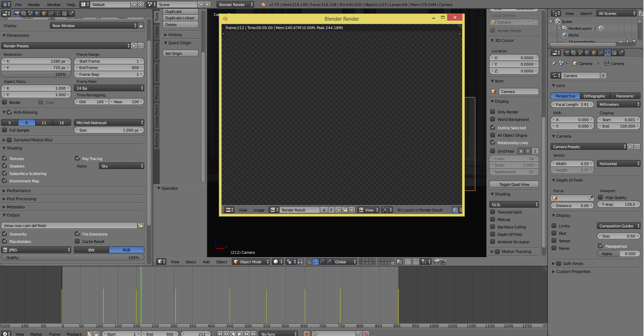This screenshot has width=644, height=336.
Task: Click the Toggle Quad View button
Action: [514, 184]
